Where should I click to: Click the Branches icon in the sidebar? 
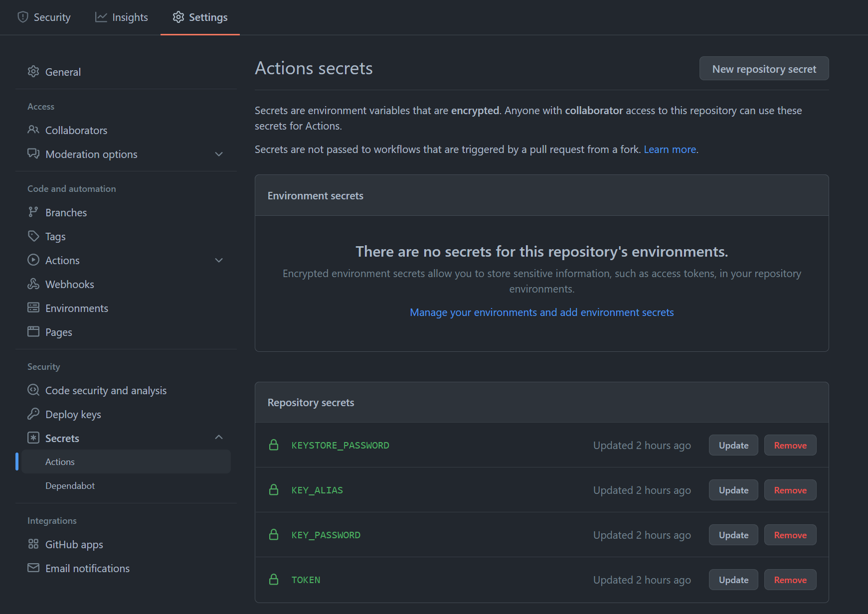(33, 212)
